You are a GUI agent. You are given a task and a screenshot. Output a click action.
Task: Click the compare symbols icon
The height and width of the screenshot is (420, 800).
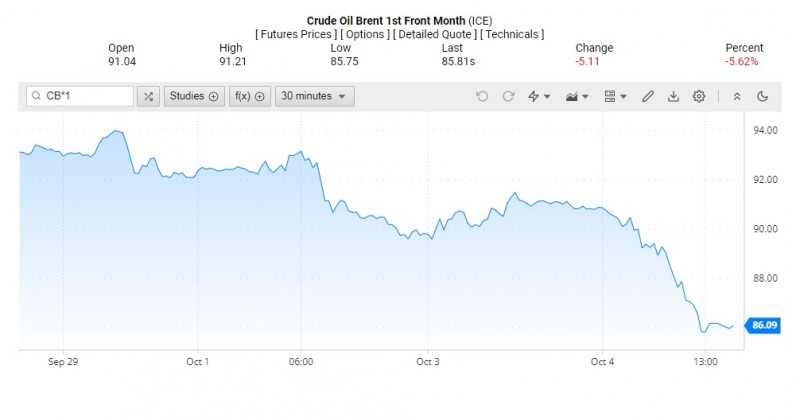148,96
